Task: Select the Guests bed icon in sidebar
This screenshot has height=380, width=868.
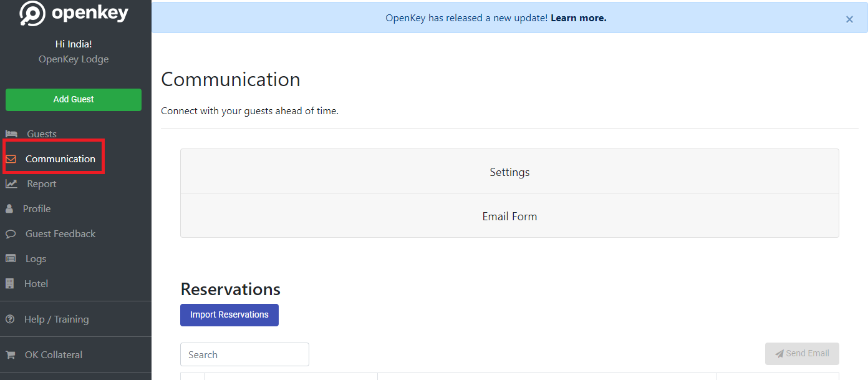Action: [x=12, y=133]
